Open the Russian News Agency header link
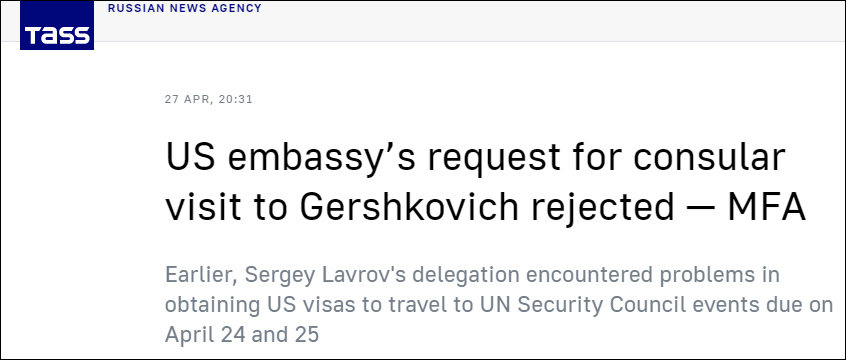The height and width of the screenshot is (360, 846). click(x=185, y=8)
